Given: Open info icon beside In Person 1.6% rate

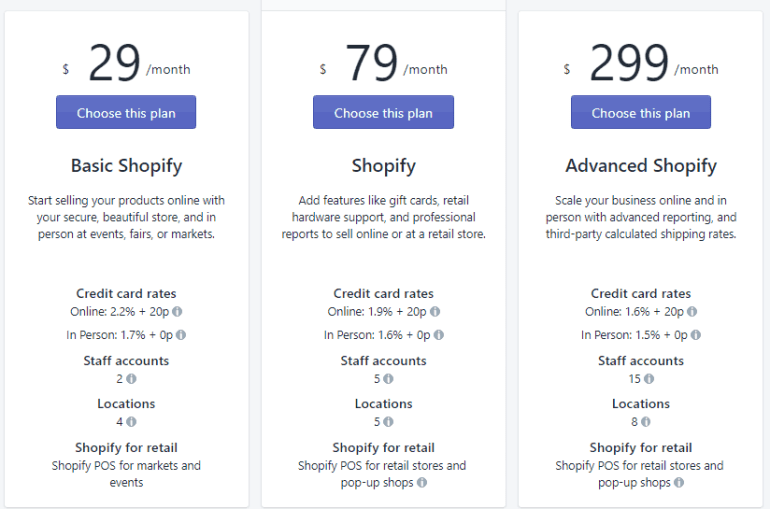Looking at the screenshot, I should (439, 335).
